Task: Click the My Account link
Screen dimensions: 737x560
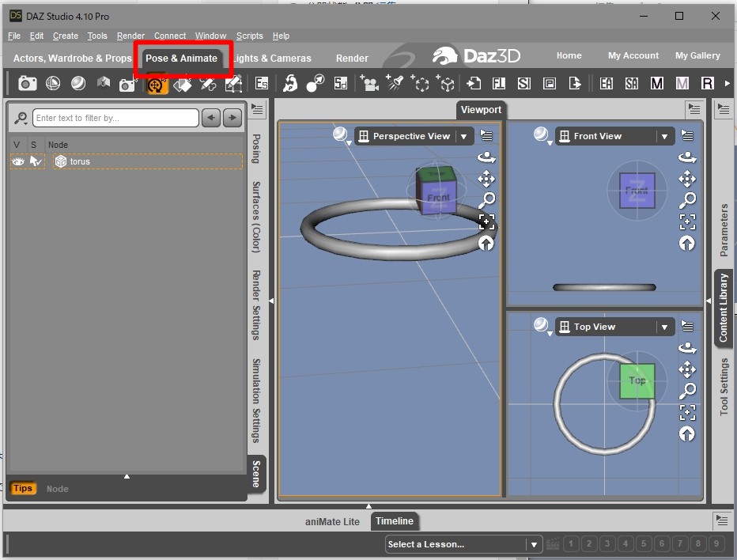Action: coord(633,55)
